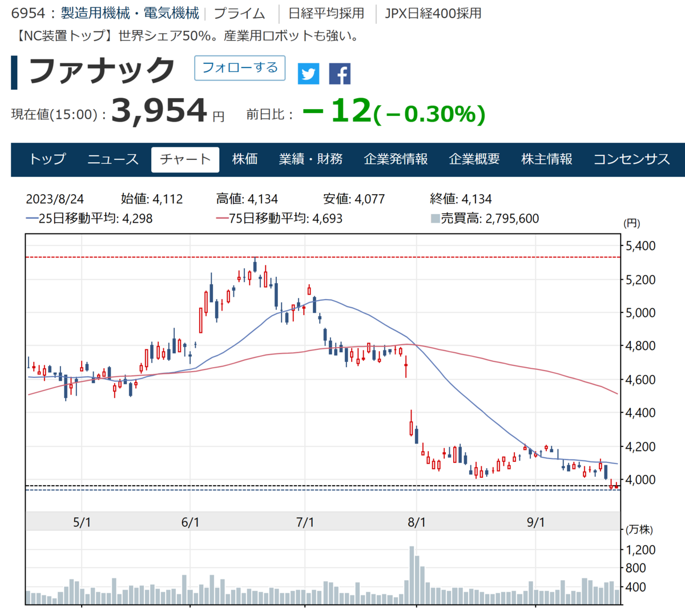Open the 企業発情報 tab
Viewport: 685px width, 616px height.
point(396,159)
